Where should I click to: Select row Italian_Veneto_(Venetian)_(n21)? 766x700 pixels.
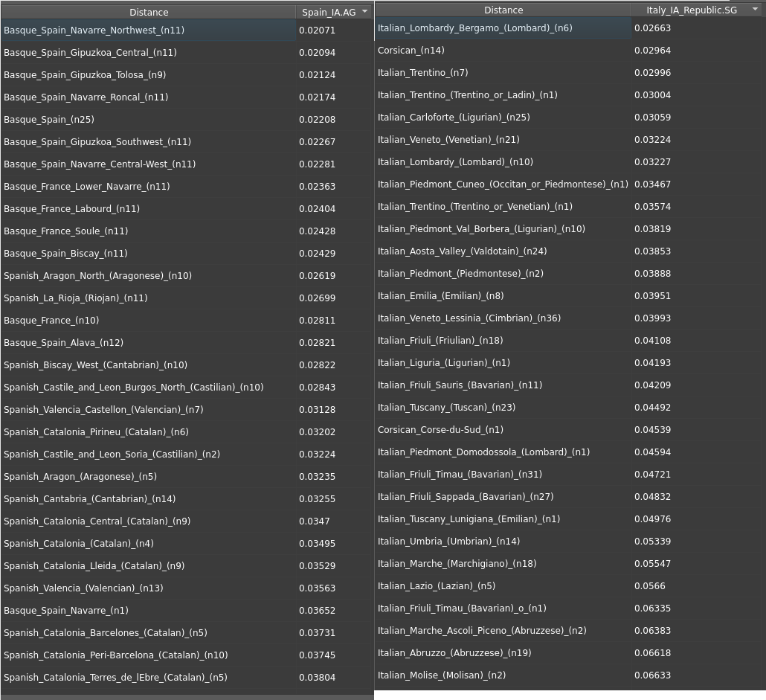pyautogui.click(x=569, y=140)
